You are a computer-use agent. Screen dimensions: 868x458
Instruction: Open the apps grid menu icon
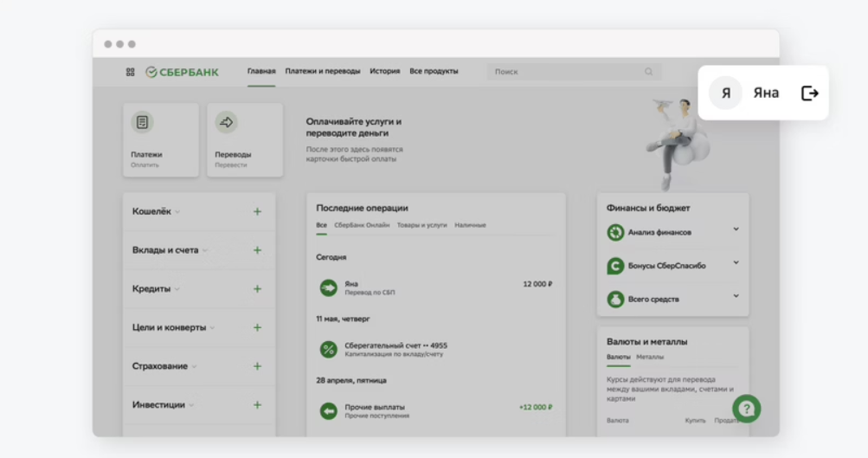click(131, 72)
